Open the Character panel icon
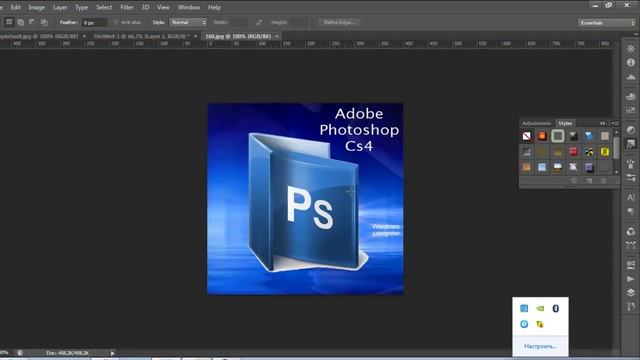 631,197
